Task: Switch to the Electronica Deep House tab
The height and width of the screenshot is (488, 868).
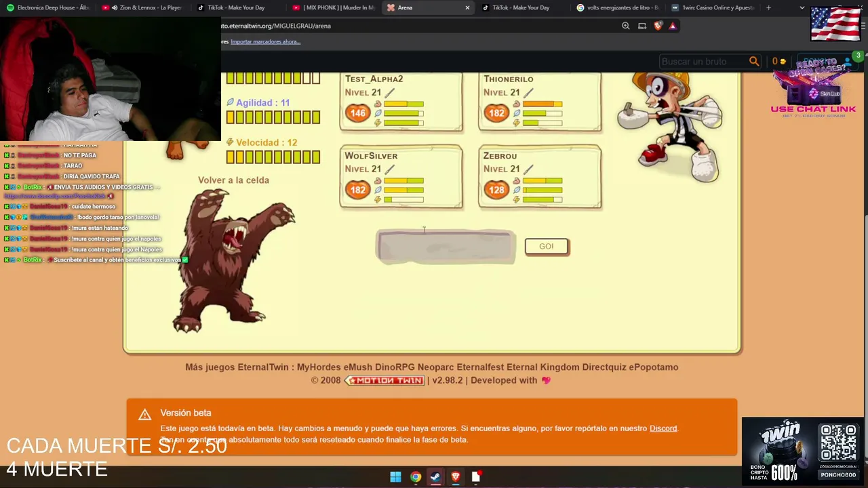Action: tap(47, 7)
